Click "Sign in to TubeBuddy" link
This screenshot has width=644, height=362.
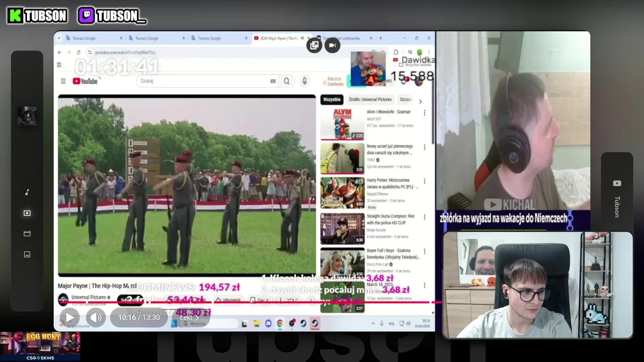[x=335, y=80]
